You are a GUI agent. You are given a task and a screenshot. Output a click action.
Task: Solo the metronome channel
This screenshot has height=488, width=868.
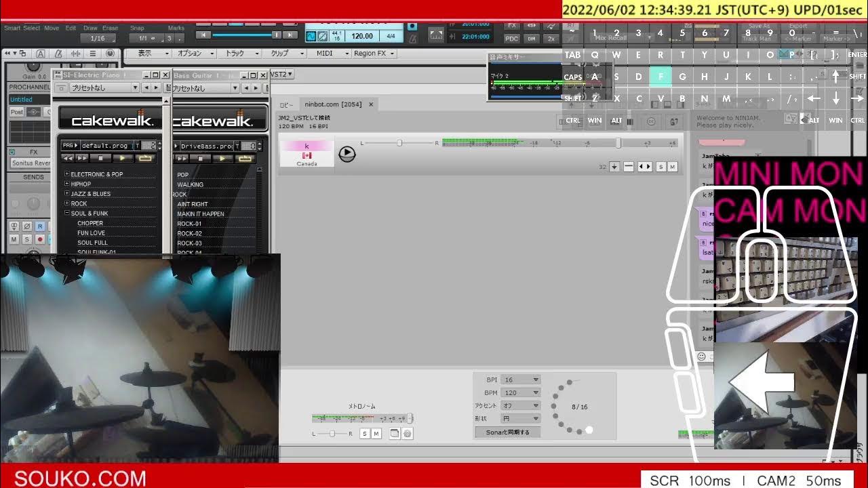pyautogui.click(x=365, y=434)
